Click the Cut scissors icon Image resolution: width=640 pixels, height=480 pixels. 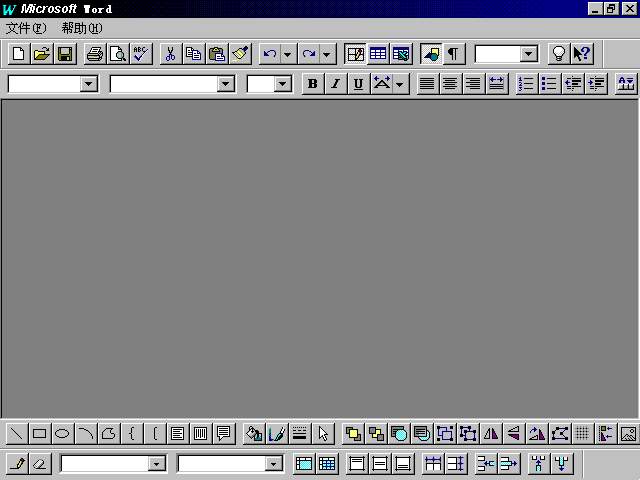click(x=170, y=54)
